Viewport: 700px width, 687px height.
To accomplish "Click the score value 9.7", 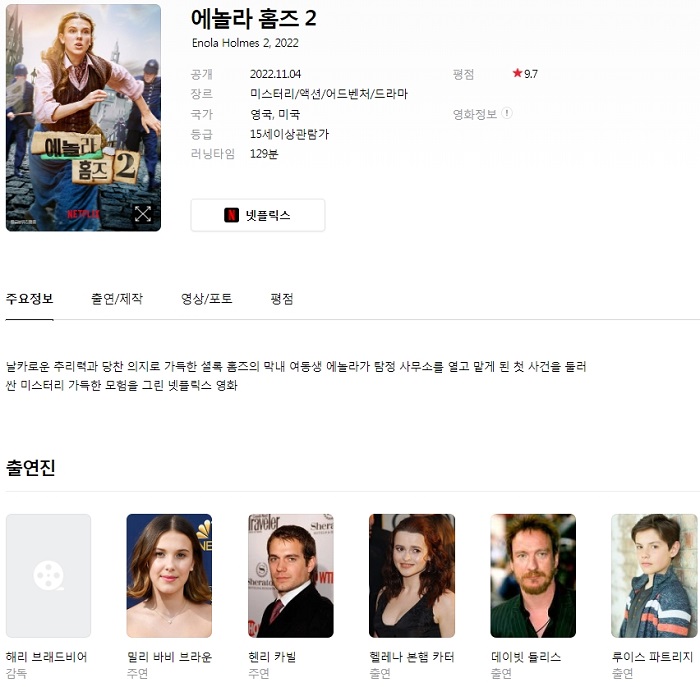I will pyautogui.click(x=531, y=74).
